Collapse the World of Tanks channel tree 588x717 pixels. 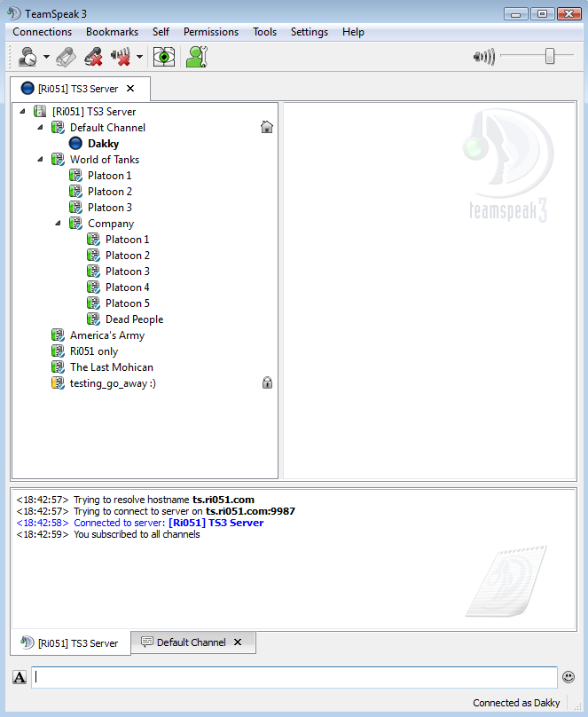click(x=41, y=160)
